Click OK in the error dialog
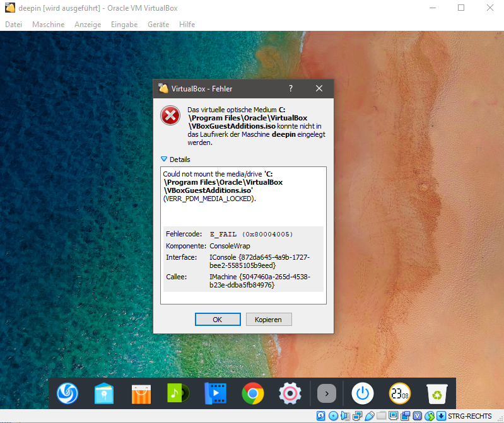The image size is (504, 423). click(x=218, y=319)
